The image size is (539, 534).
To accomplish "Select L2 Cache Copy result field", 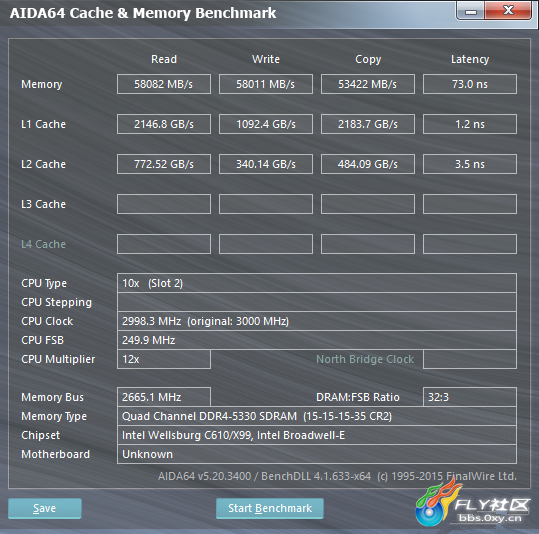I will [x=368, y=164].
